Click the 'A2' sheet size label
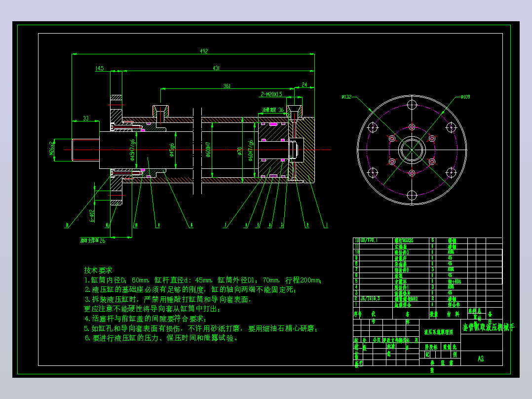 pos(481,359)
